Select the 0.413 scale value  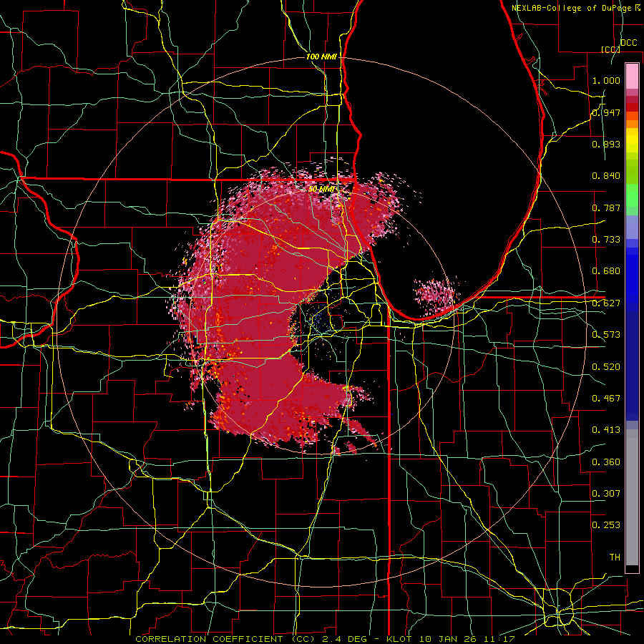tap(606, 430)
